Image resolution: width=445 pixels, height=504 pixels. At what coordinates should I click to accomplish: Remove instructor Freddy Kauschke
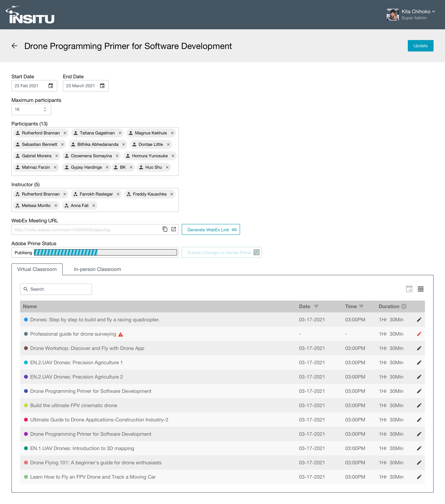tap(172, 194)
